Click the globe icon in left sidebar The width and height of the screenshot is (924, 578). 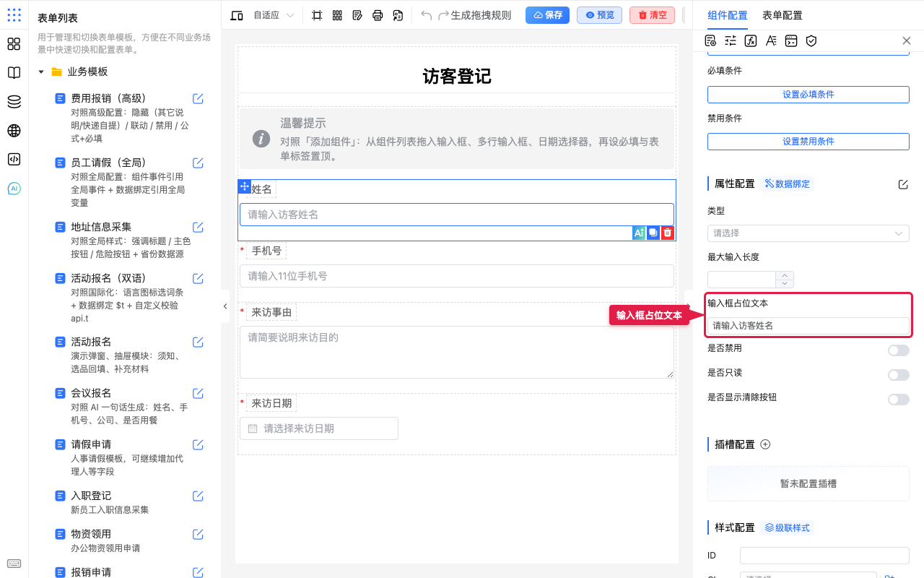pyautogui.click(x=14, y=131)
